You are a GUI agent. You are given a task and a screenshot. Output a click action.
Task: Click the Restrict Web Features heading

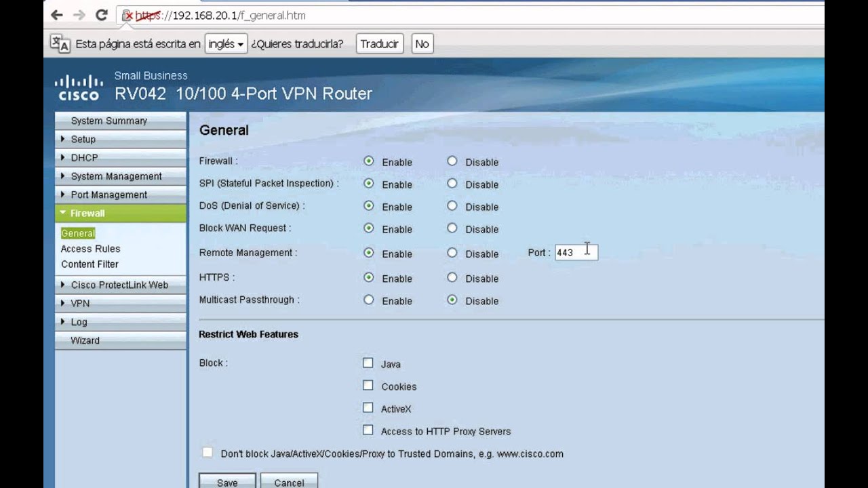[x=248, y=334]
